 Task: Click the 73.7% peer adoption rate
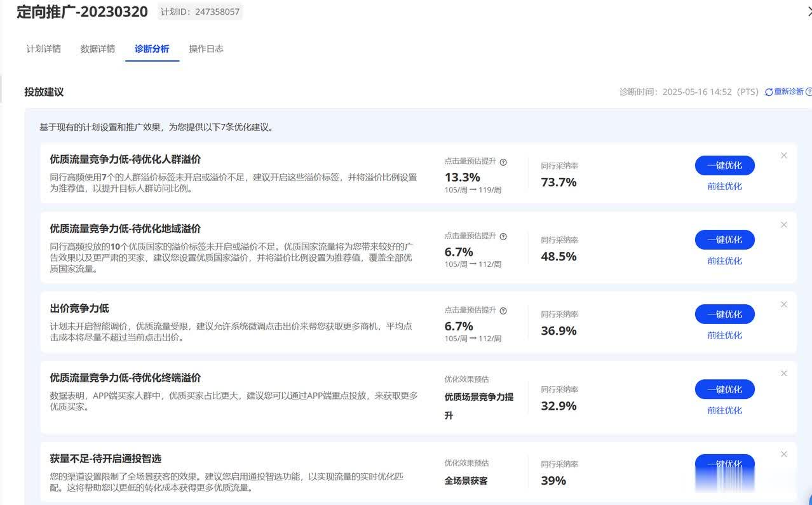pos(559,182)
